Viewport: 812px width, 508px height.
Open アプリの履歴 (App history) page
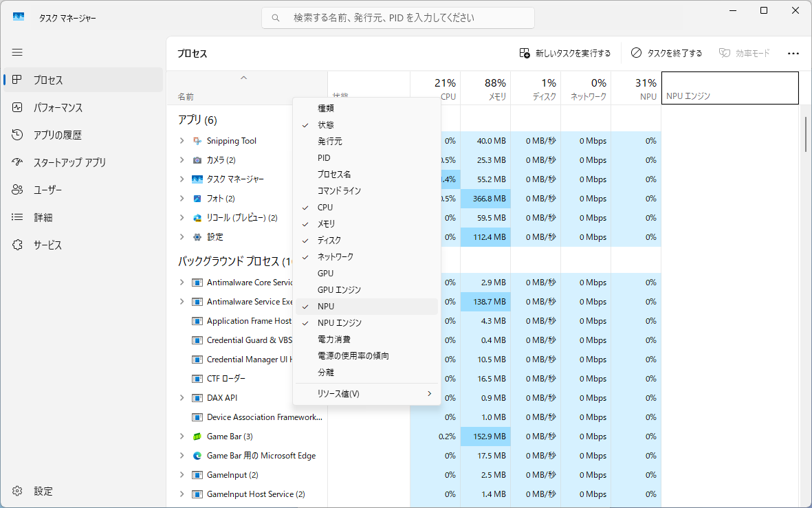(x=83, y=135)
